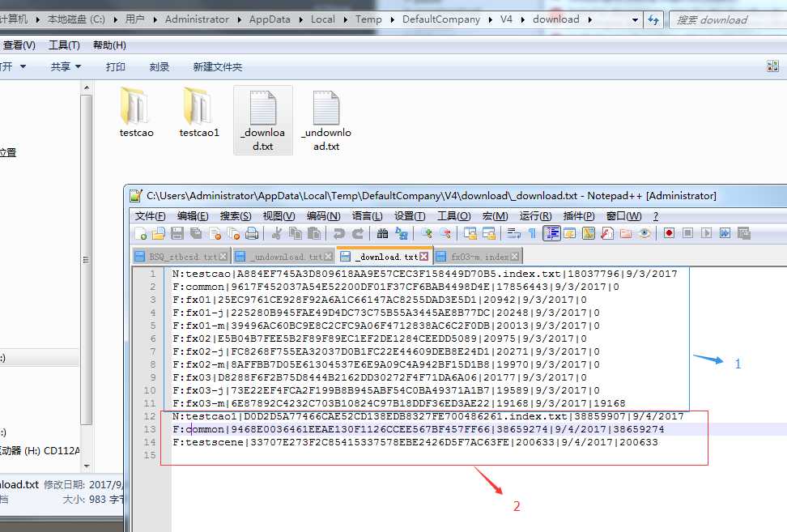Click 刻录 button in Explorer toolbar
Image resolution: width=787 pixels, height=532 pixels.
160,66
